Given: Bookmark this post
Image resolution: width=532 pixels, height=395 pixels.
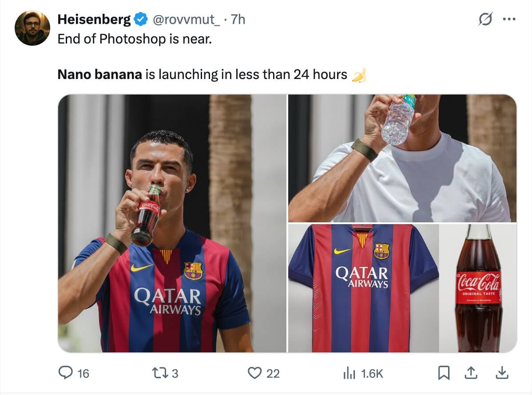Looking at the screenshot, I should pyautogui.click(x=444, y=373).
